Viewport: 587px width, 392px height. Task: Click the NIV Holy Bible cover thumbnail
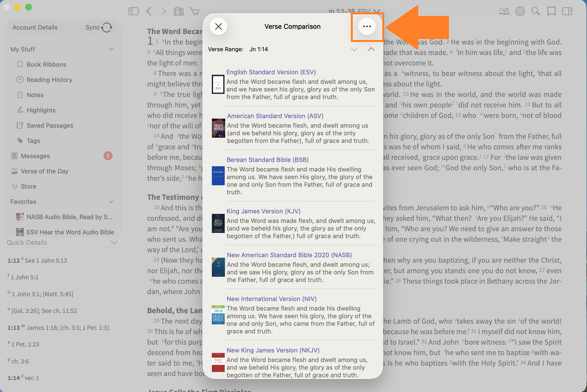coord(218,315)
